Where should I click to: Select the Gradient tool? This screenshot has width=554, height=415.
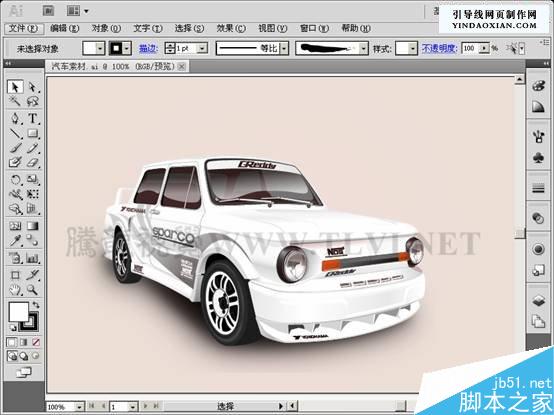coord(33,226)
